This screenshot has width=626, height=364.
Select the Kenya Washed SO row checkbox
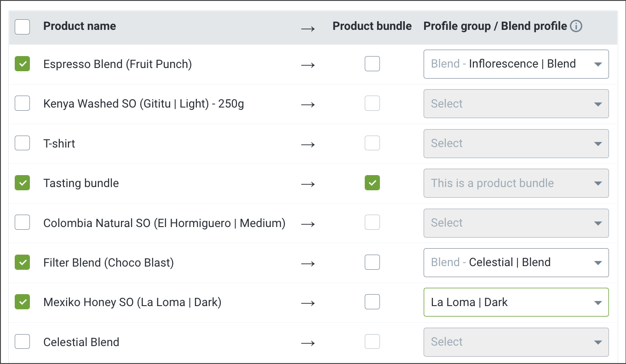tap(23, 103)
